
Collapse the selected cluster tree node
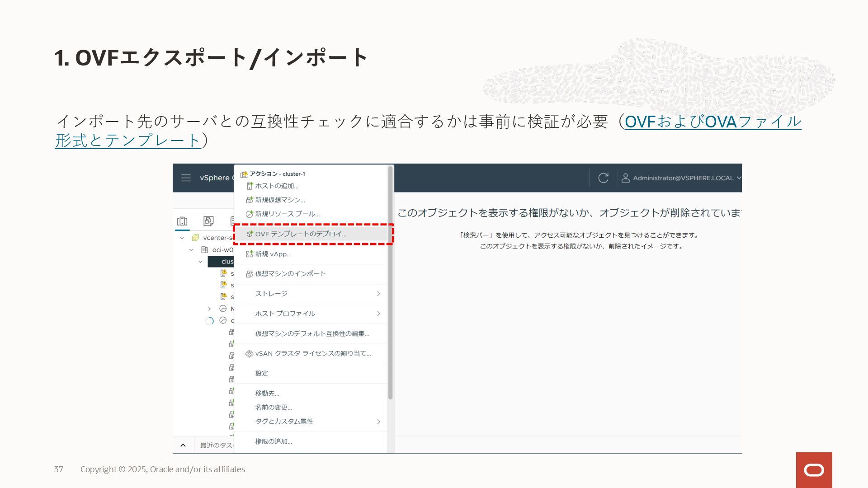200,262
